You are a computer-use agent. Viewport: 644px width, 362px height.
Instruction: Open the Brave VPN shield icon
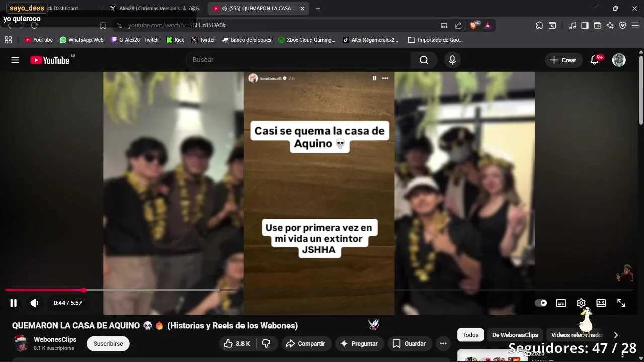[x=623, y=25]
